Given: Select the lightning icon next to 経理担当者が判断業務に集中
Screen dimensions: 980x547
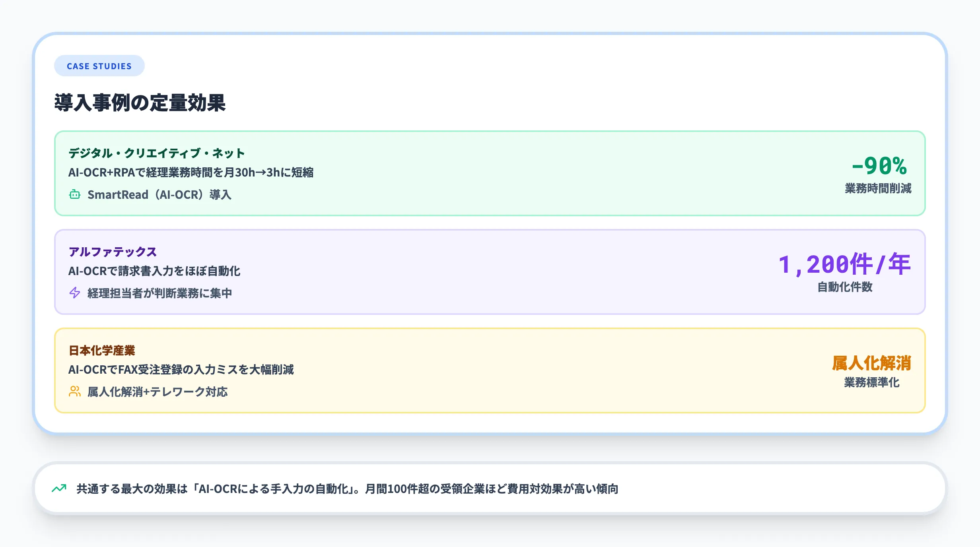Looking at the screenshot, I should tap(75, 293).
